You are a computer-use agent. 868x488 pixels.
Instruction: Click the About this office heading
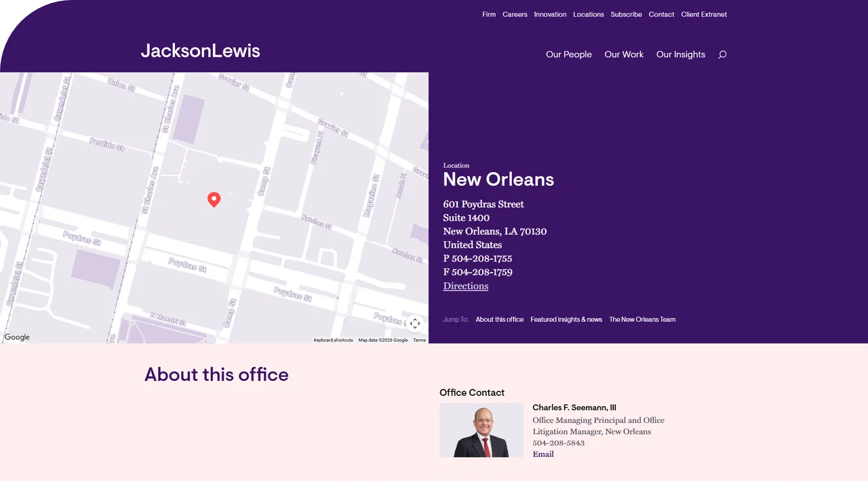tap(216, 374)
